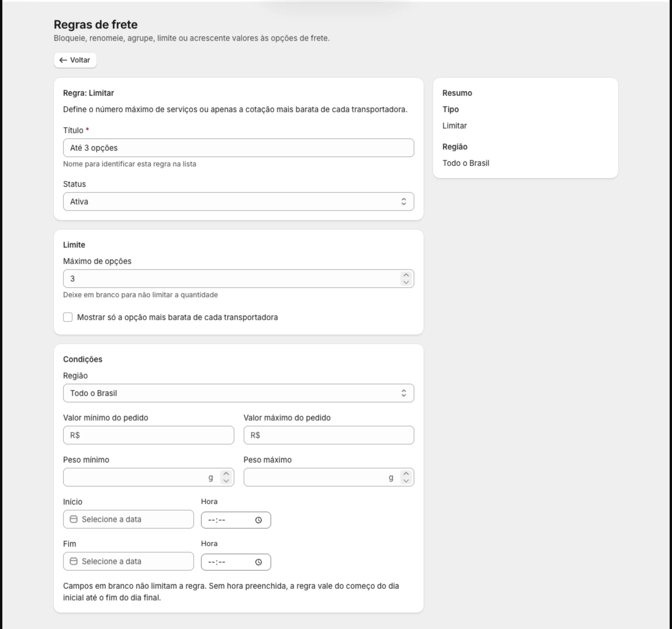Click 'Todo o Brasil' in Resumo panel

tap(466, 163)
